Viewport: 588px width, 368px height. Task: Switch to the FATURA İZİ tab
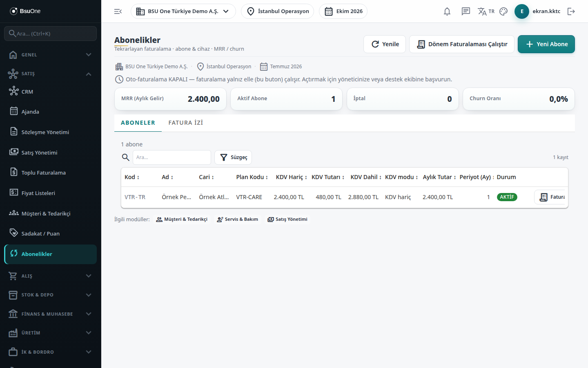[186, 123]
